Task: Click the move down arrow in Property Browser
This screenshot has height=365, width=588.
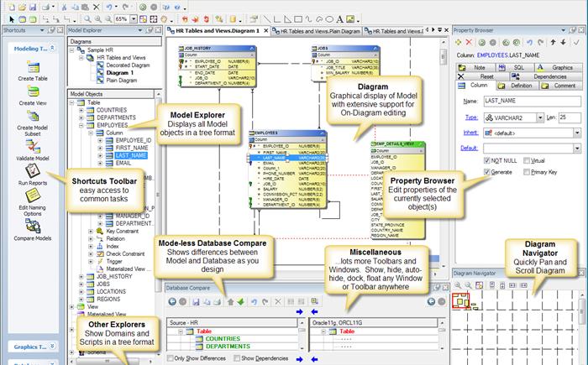Action: pos(564,42)
